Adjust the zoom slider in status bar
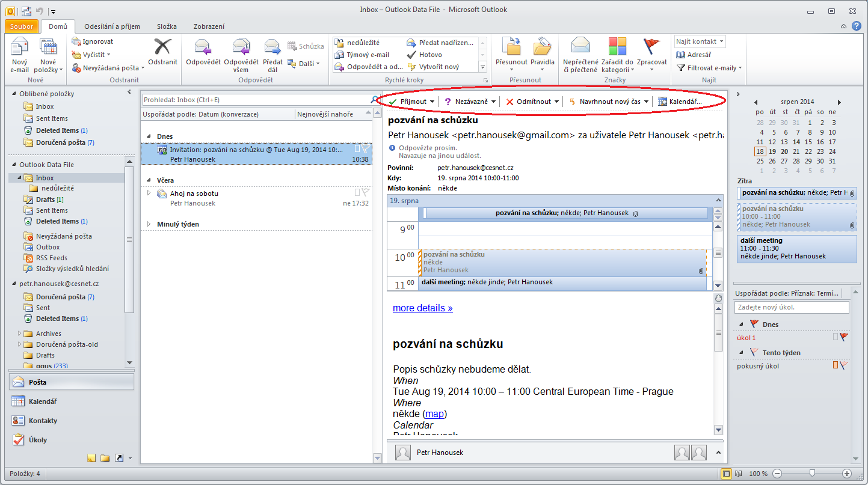This screenshot has width=868, height=485. pos(812,474)
